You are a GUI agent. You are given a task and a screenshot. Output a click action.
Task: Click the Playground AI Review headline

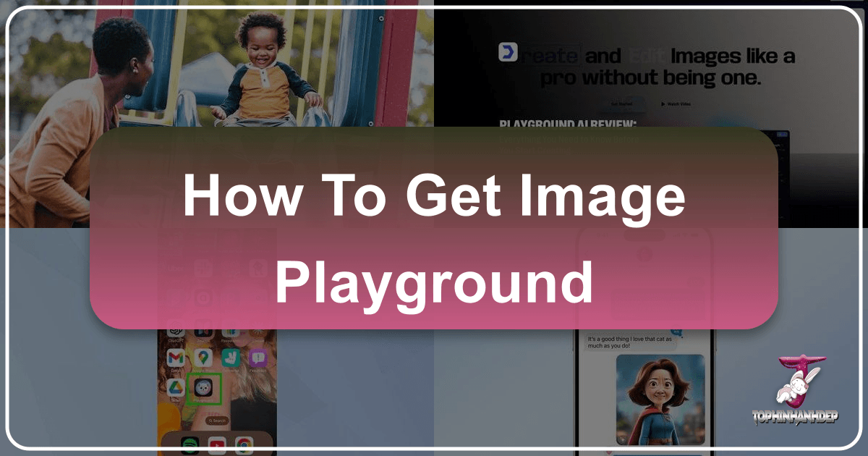568,124
